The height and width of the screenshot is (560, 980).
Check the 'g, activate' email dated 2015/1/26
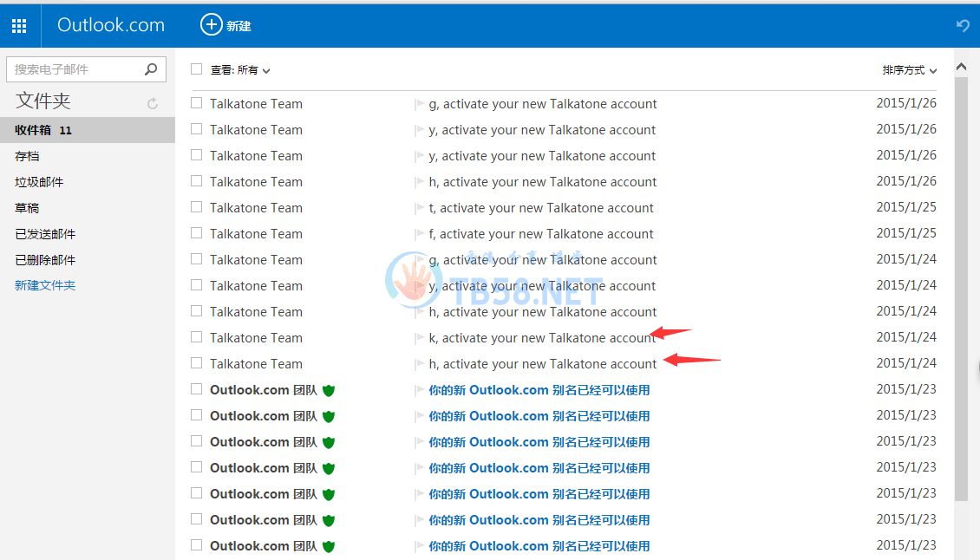point(196,102)
